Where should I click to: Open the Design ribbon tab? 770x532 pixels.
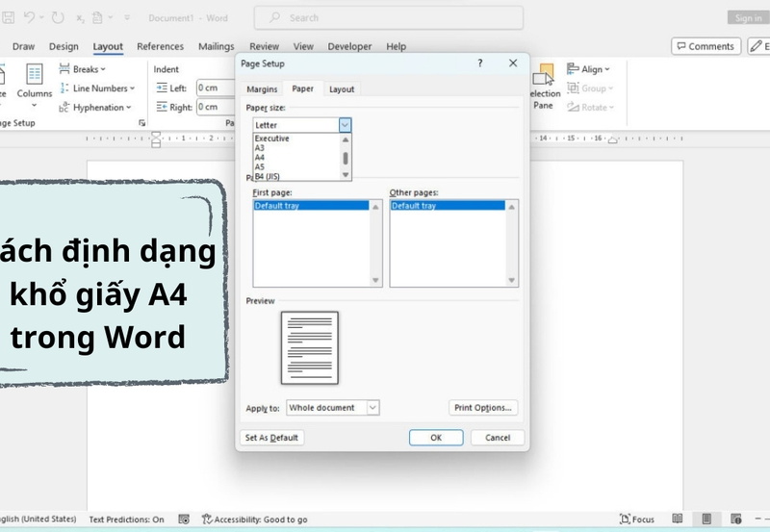click(x=64, y=46)
